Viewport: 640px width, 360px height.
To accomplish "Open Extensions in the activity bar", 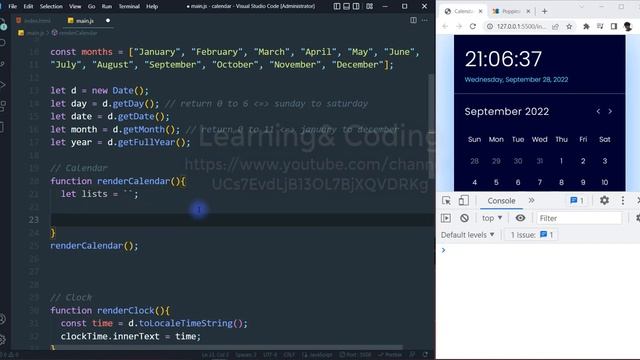I will coord(2,106).
